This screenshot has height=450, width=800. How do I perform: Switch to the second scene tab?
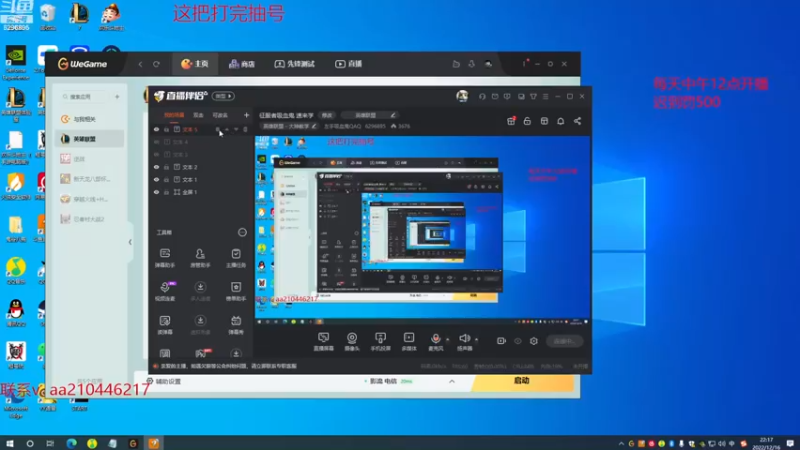[x=198, y=115]
